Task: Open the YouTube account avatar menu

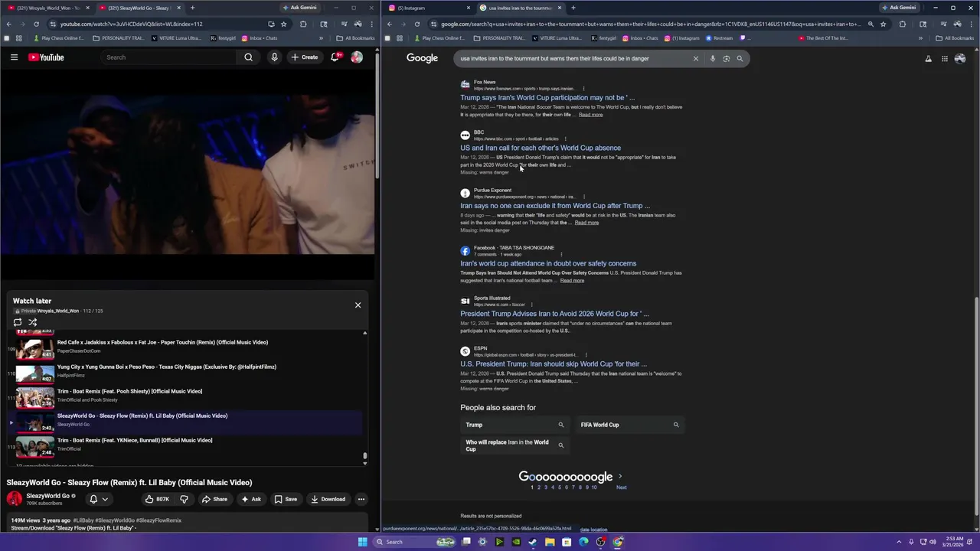Action: pyautogui.click(x=357, y=57)
